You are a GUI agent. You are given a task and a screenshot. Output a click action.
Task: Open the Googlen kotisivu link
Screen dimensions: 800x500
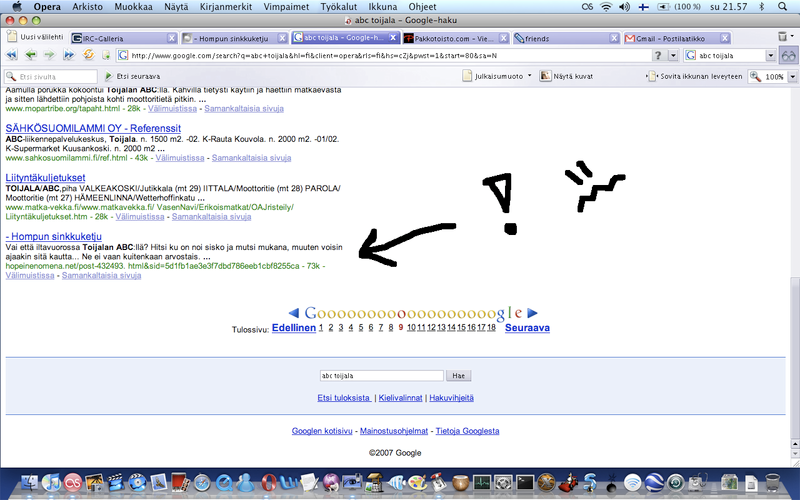[322, 431]
